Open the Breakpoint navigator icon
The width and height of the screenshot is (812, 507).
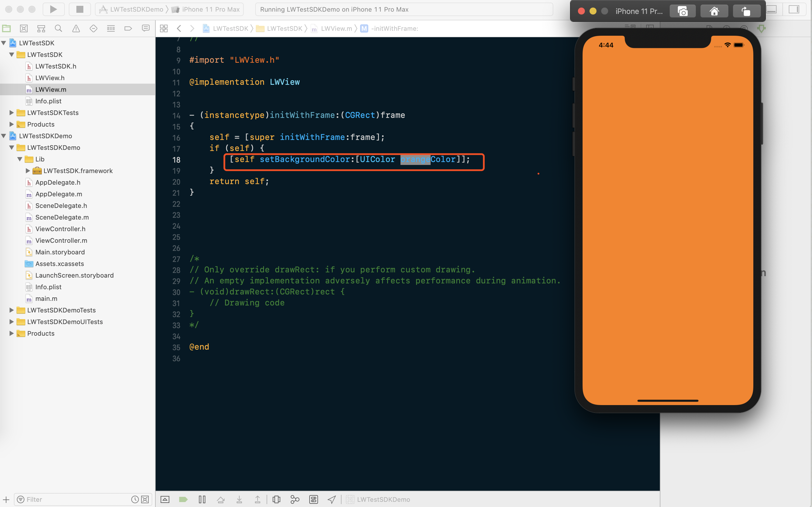[128, 28]
